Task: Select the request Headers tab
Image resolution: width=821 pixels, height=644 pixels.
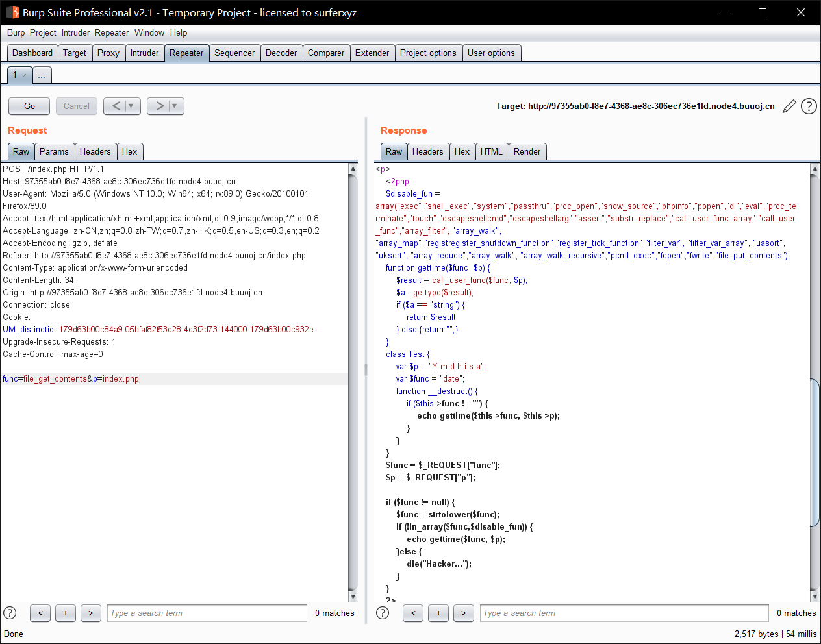Action: [x=95, y=151]
